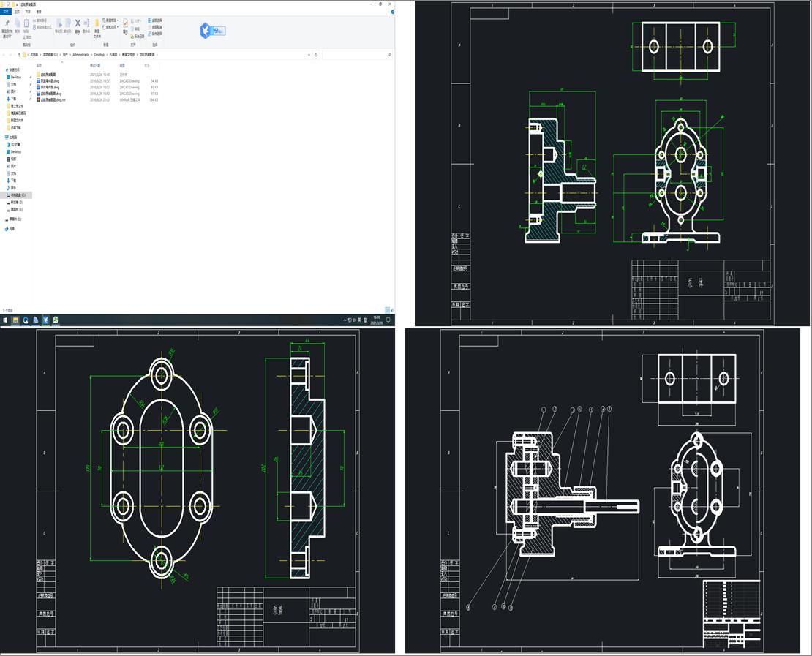Select the Music folder in navigation pane
This screenshot has width=812, height=656.
click(x=13, y=187)
